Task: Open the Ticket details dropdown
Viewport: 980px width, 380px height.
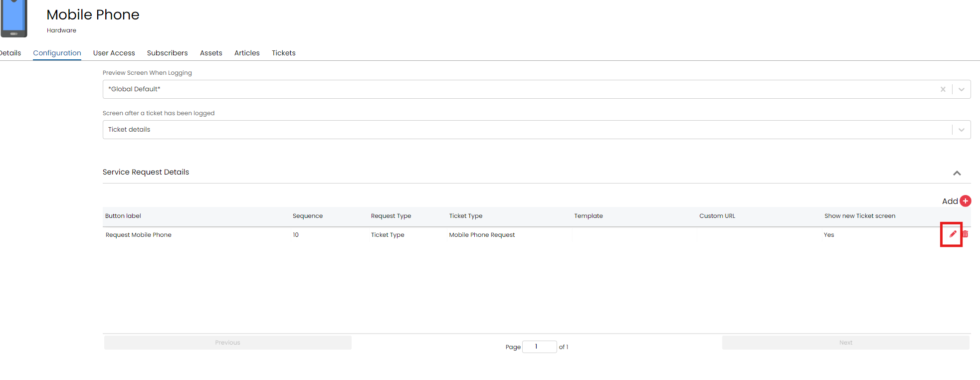Action: (961, 130)
